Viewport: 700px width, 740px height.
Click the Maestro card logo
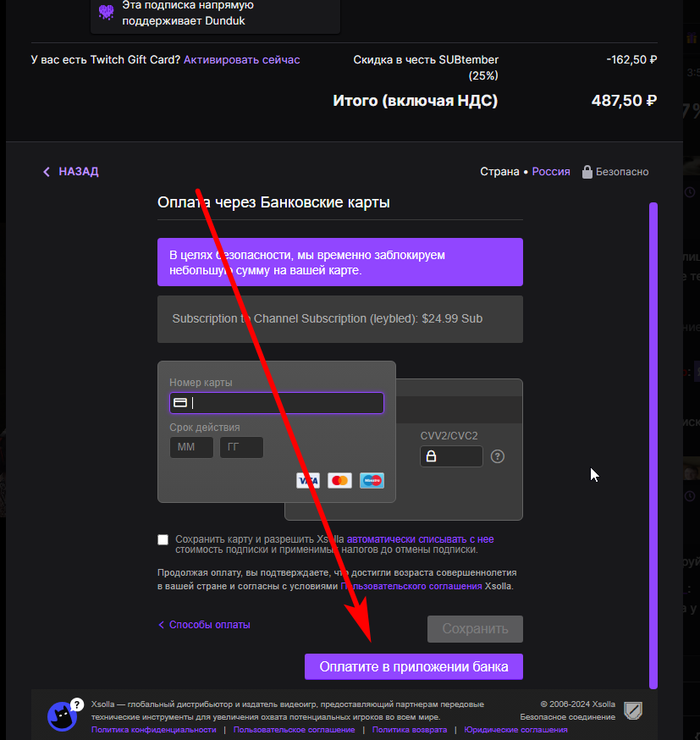372,480
